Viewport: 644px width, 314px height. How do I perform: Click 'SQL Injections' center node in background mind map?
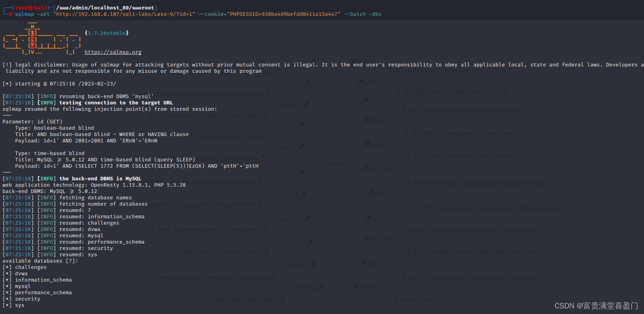333,163
